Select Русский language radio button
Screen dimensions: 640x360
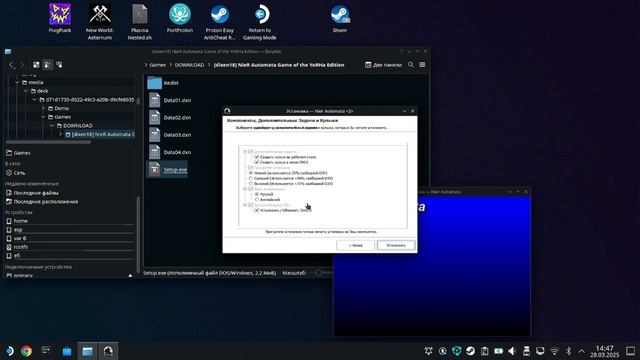[256, 194]
